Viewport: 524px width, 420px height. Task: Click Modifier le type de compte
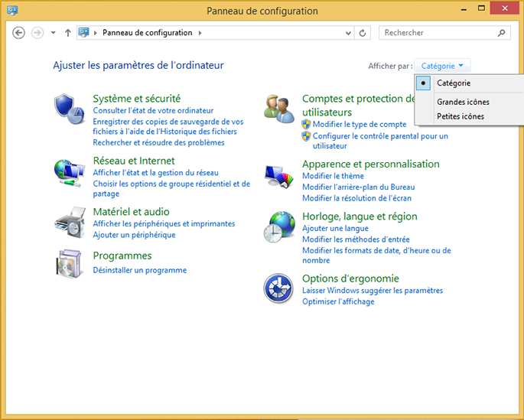coord(360,124)
